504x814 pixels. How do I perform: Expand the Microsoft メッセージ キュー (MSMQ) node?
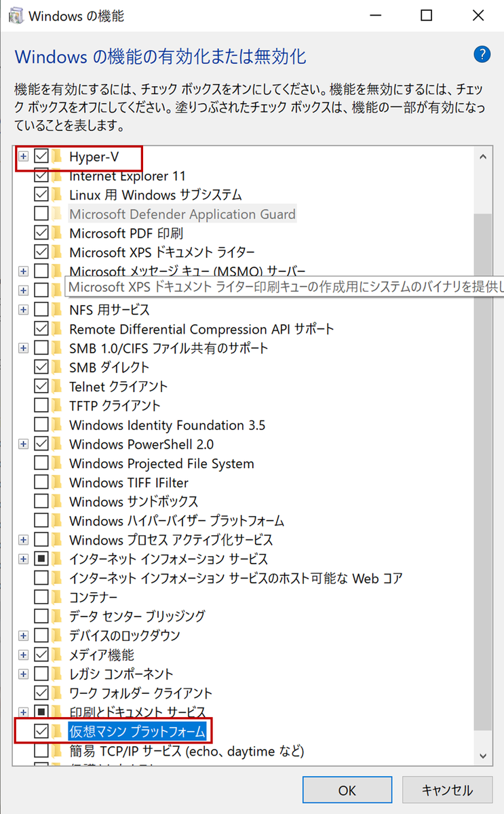point(24,271)
